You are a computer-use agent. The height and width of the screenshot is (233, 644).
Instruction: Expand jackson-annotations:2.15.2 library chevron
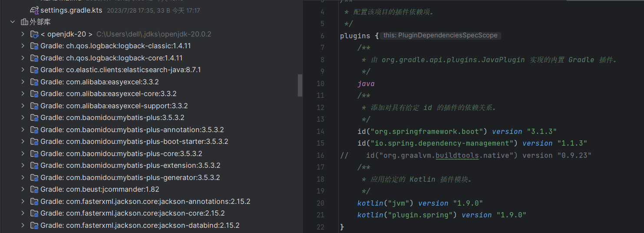[x=23, y=201]
